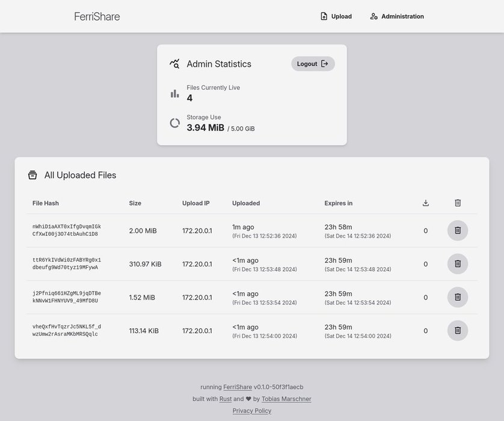Open the FerriShare link in footer
504x421 pixels.
[237, 387]
